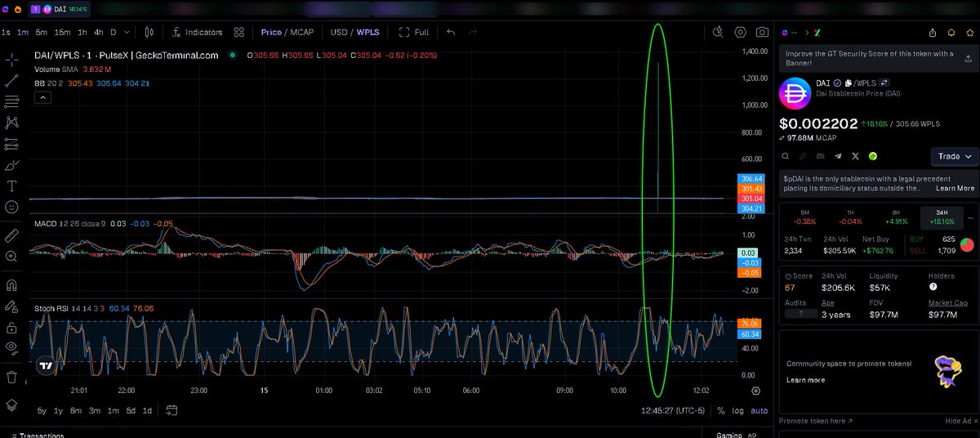Copy the DAI token address
Image resolution: width=980 pixels, height=438 pixels.
point(849,83)
